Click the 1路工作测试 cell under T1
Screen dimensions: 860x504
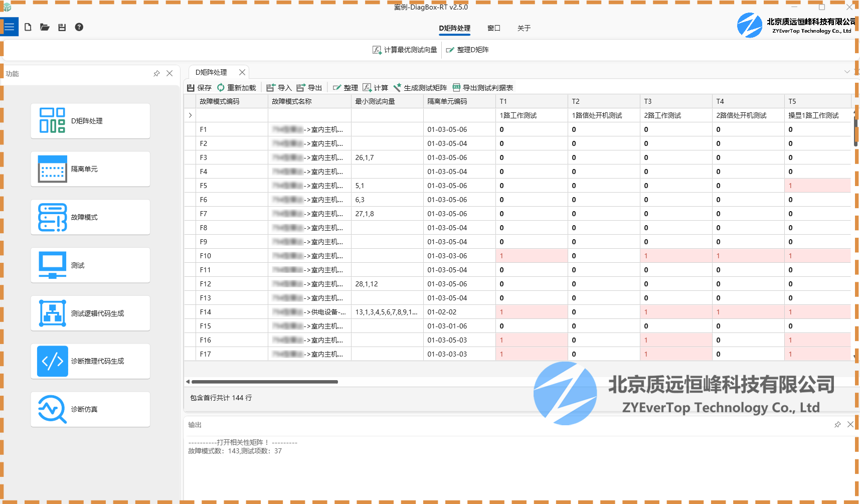(532, 115)
